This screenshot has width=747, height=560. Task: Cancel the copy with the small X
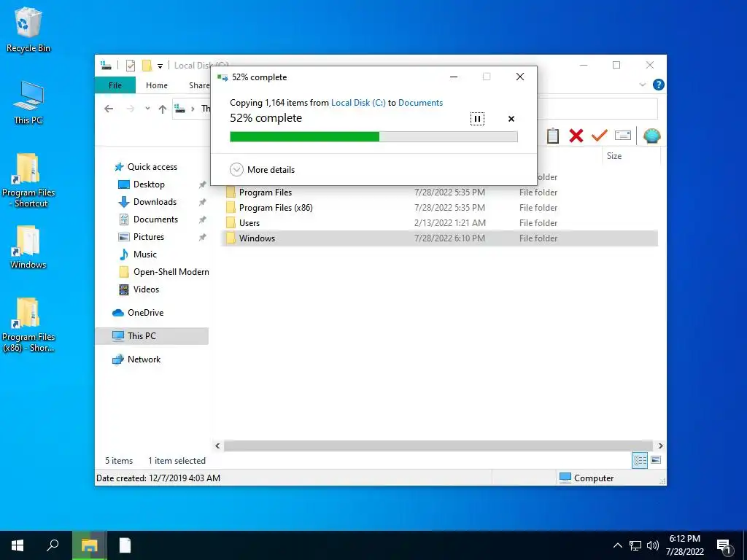[x=511, y=119]
